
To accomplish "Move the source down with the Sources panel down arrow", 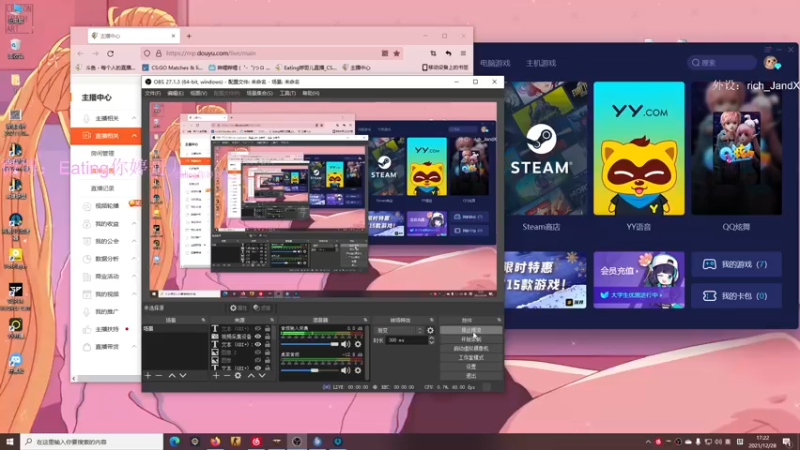I will pos(262,376).
